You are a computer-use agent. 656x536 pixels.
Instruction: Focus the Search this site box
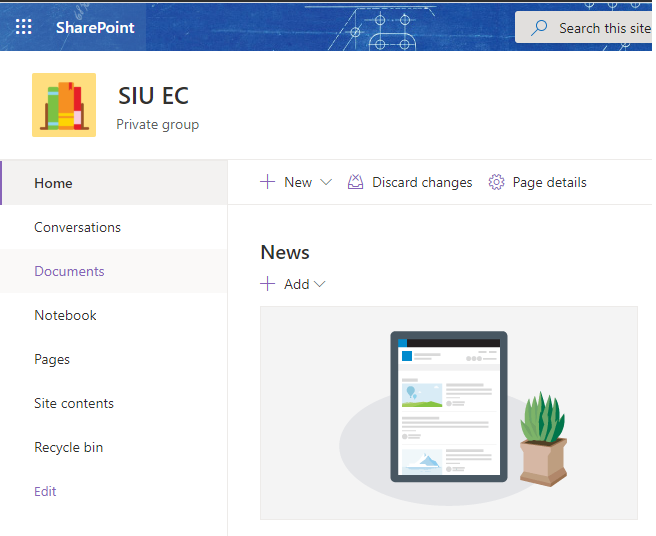585,27
